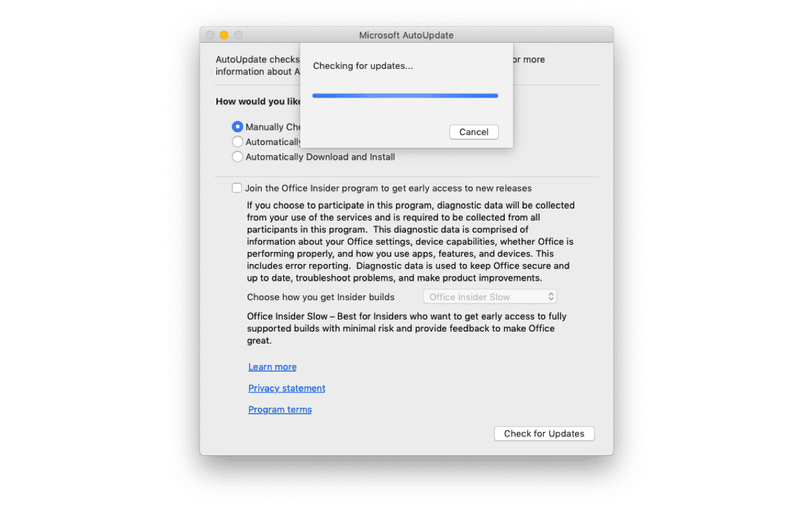The height and width of the screenshot is (508, 812).
Task: Select the Automatically Check radio option
Action: (x=237, y=142)
